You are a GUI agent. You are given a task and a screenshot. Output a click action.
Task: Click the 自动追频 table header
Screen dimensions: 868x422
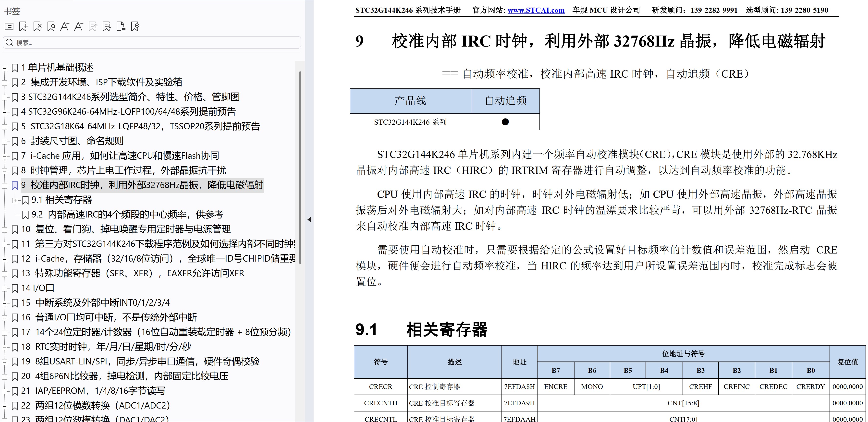coord(505,101)
